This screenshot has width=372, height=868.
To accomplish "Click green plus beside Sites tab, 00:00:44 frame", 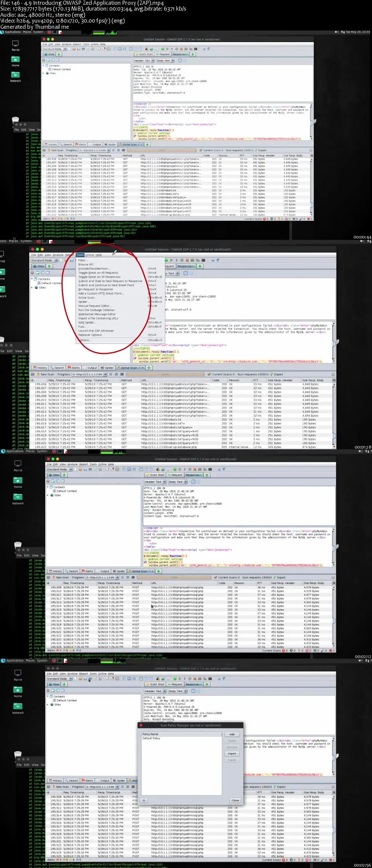I will 59,54.
